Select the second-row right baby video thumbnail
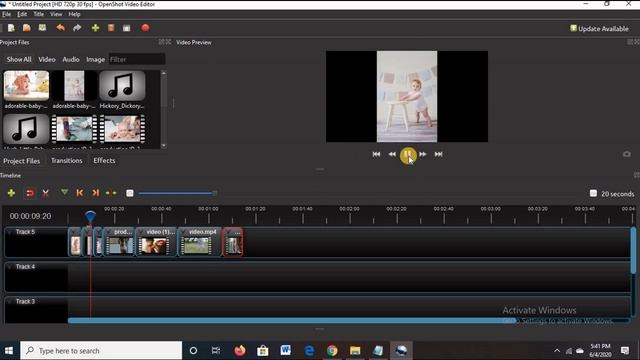 click(122, 129)
